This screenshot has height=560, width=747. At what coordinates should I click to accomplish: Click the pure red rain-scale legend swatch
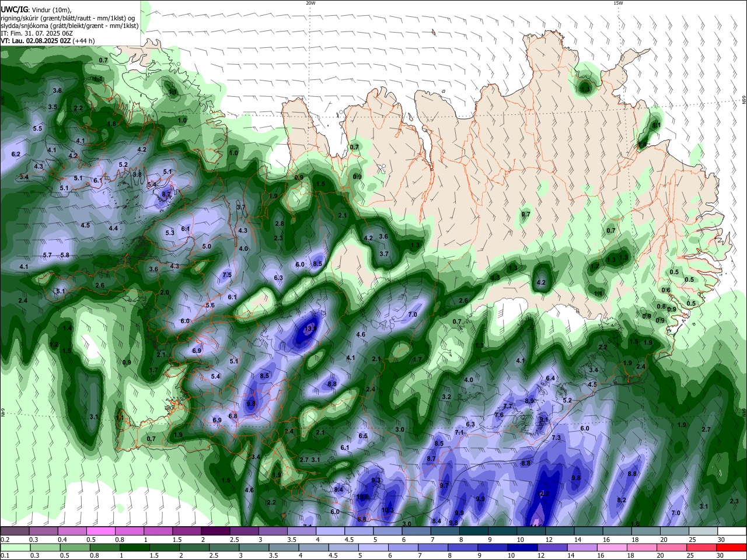tap(732, 547)
